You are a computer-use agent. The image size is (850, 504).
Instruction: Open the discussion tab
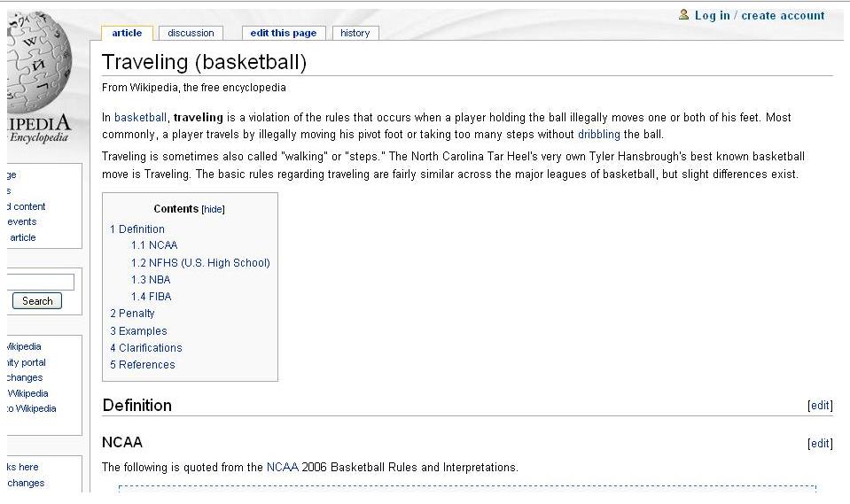coord(191,33)
